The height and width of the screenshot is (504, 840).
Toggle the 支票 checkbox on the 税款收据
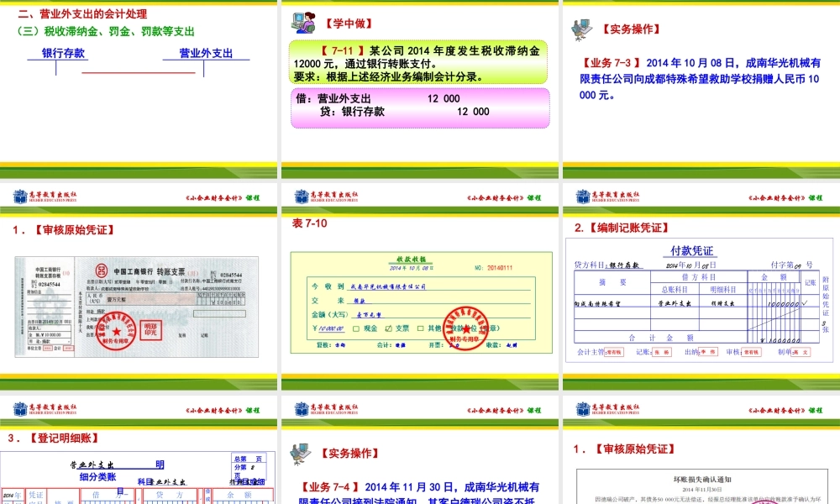click(x=388, y=327)
